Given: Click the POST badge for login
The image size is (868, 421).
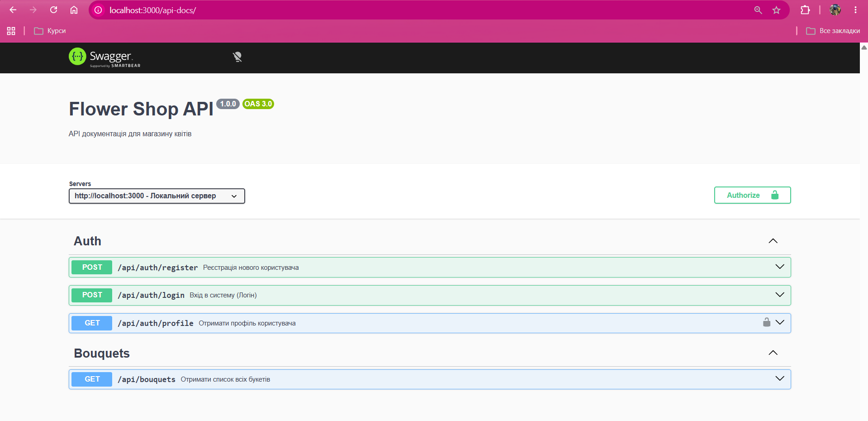Looking at the screenshot, I should pos(92,295).
